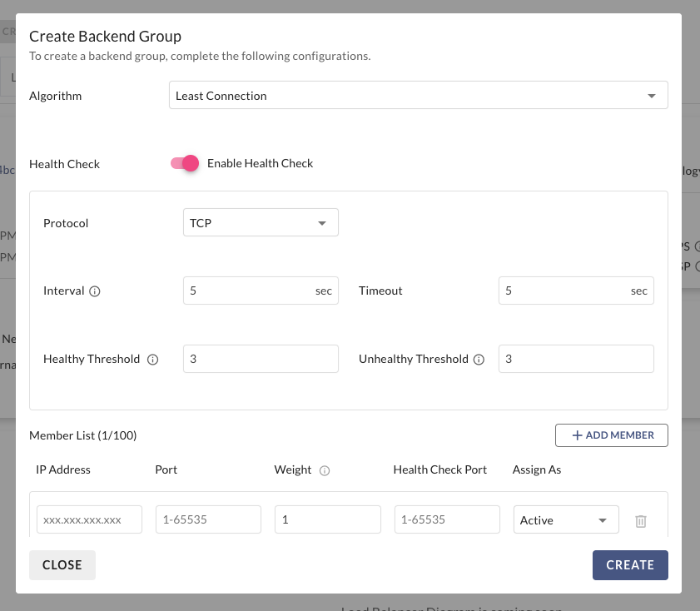The width and height of the screenshot is (700, 611).
Task: Click the info icon next to Interval
Action: click(x=95, y=291)
